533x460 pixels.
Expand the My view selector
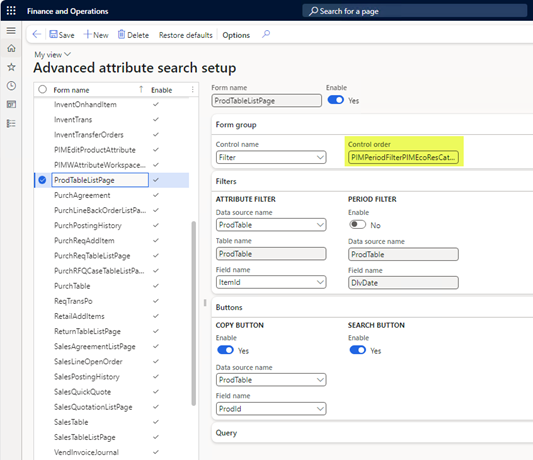52,54
